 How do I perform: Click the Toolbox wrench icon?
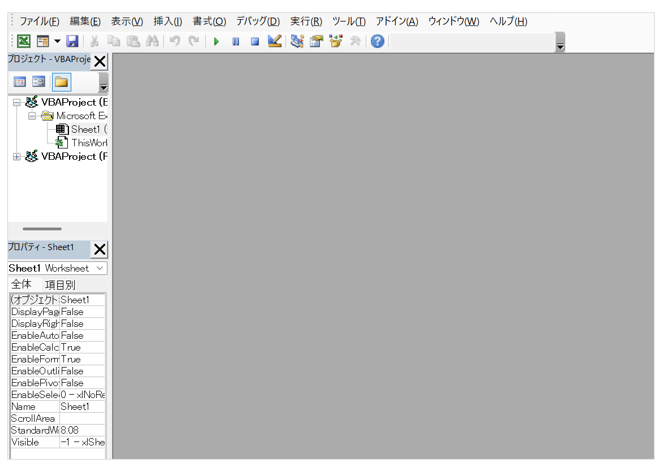pos(355,41)
